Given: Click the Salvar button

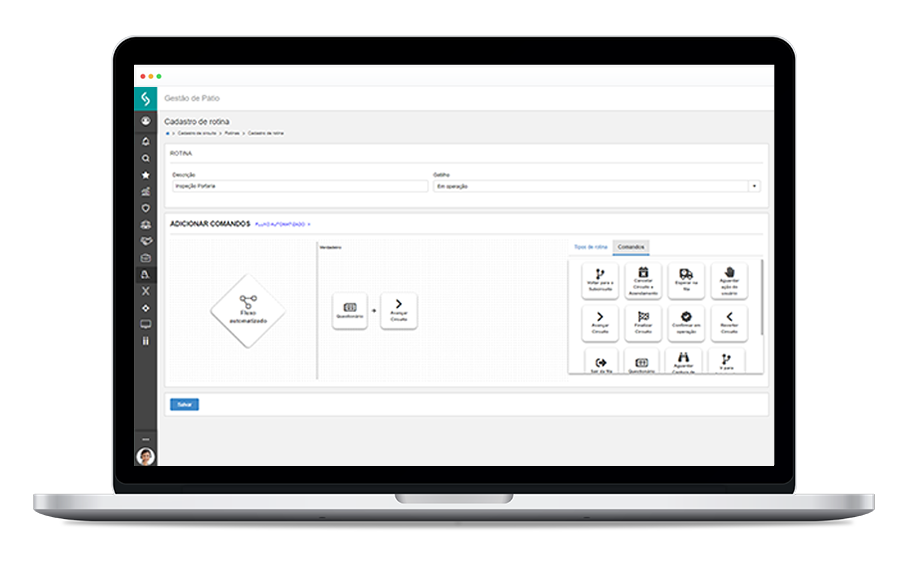Looking at the screenshot, I should click(x=184, y=405).
